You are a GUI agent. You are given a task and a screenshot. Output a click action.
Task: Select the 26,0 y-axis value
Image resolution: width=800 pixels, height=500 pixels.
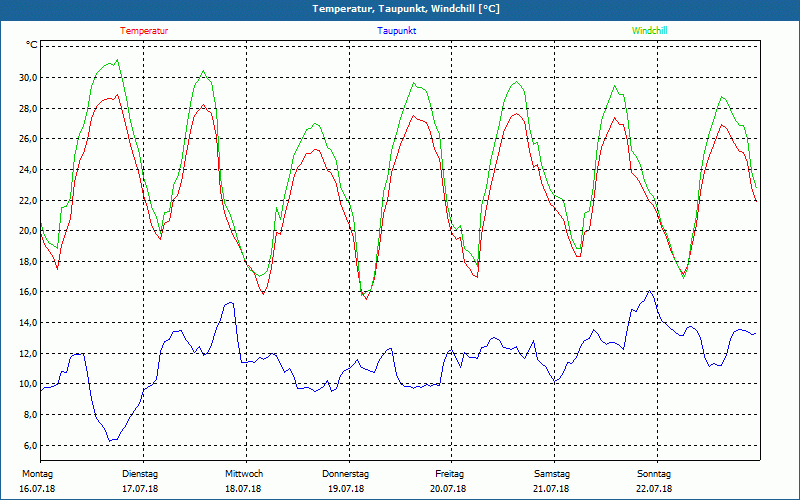[x=29, y=139]
